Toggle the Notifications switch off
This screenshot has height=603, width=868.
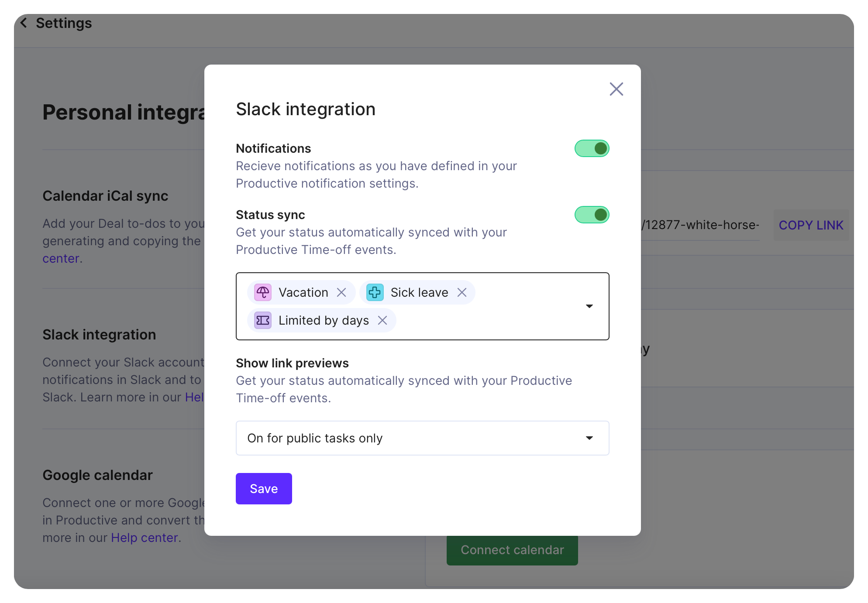click(592, 148)
